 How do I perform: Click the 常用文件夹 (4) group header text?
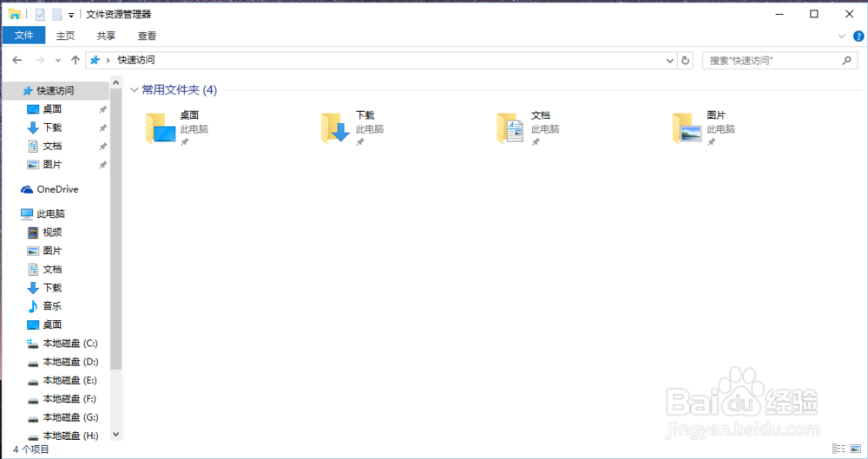tap(180, 89)
